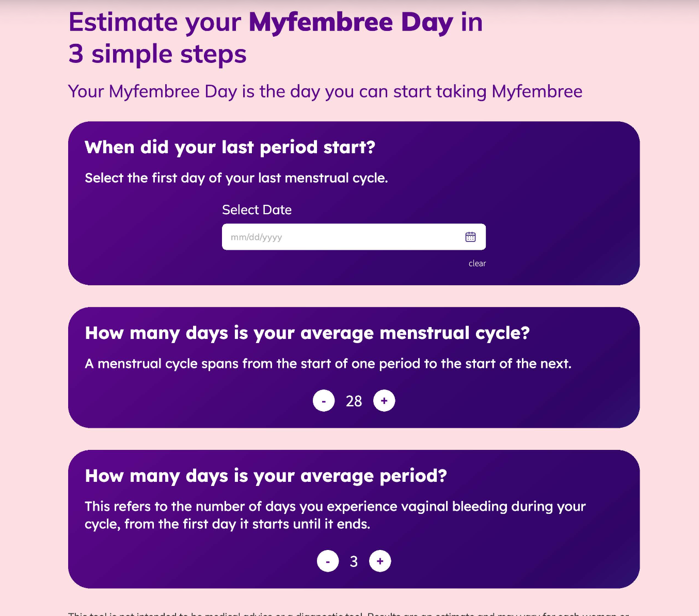The image size is (699, 616).
Task: Decrease average menstrual cycle days with minus
Action: tap(324, 401)
